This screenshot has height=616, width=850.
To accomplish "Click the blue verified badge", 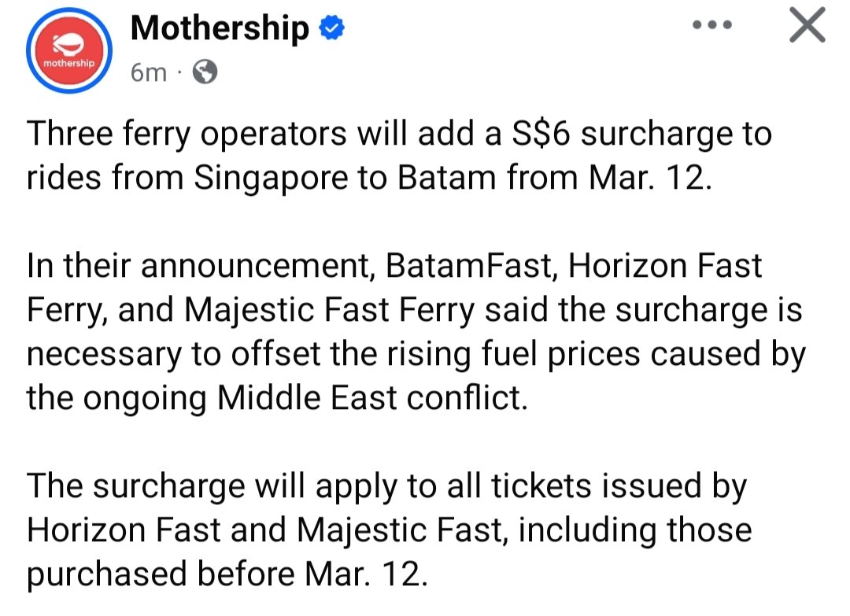I will point(329,29).
